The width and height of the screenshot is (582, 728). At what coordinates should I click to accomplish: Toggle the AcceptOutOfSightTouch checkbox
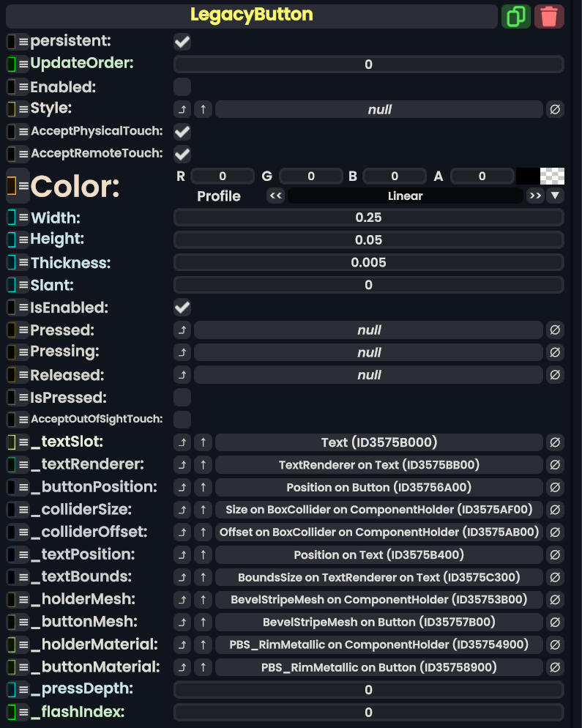pos(182,420)
